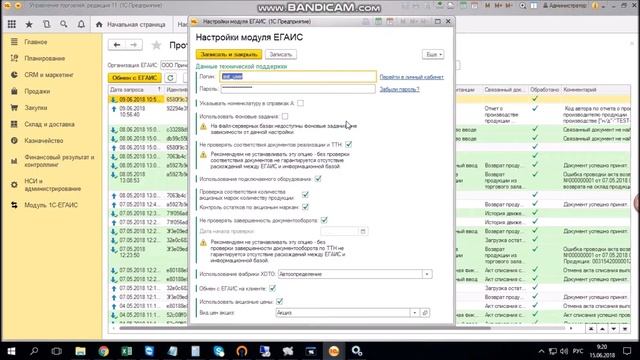Image resolution: width=640 pixels, height=360 pixels.
Task: Open Windows taskbar search
Action: [34, 351]
